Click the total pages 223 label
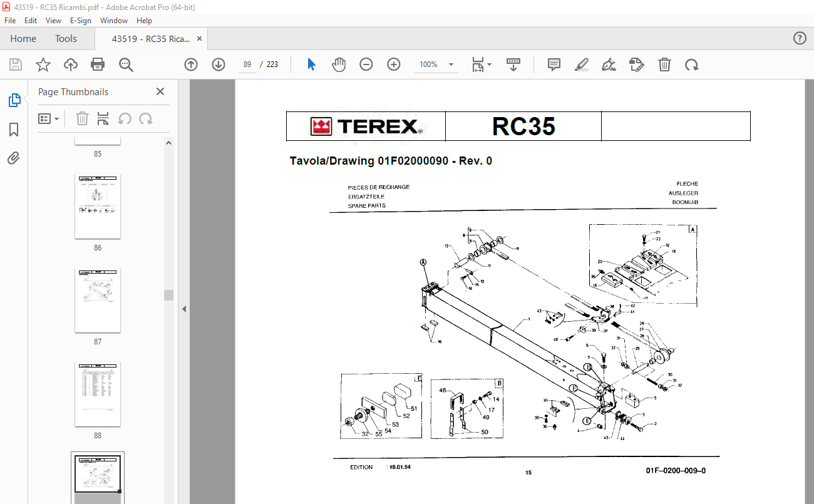Viewport: 814px width, 504px height. click(x=272, y=64)
